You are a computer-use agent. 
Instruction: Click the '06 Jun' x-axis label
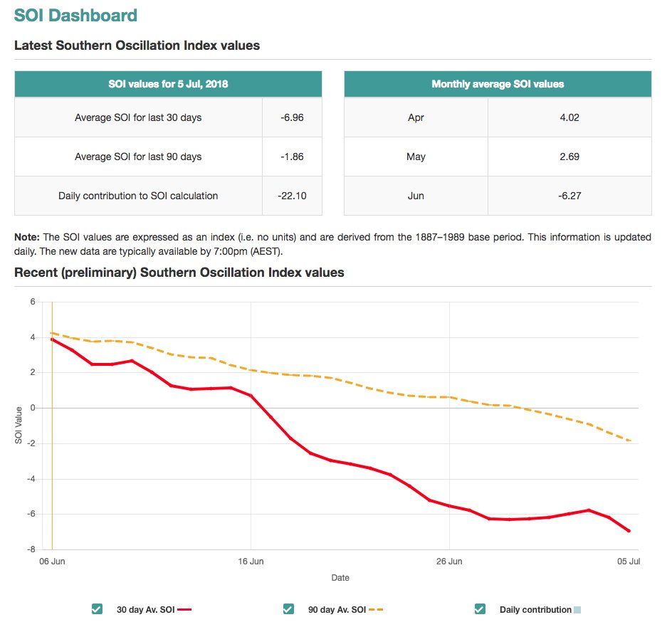(x=52, y=562)
